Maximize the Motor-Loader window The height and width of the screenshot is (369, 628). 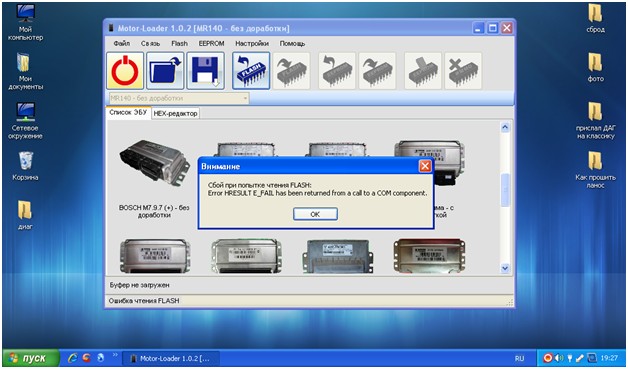pos(493,28)
